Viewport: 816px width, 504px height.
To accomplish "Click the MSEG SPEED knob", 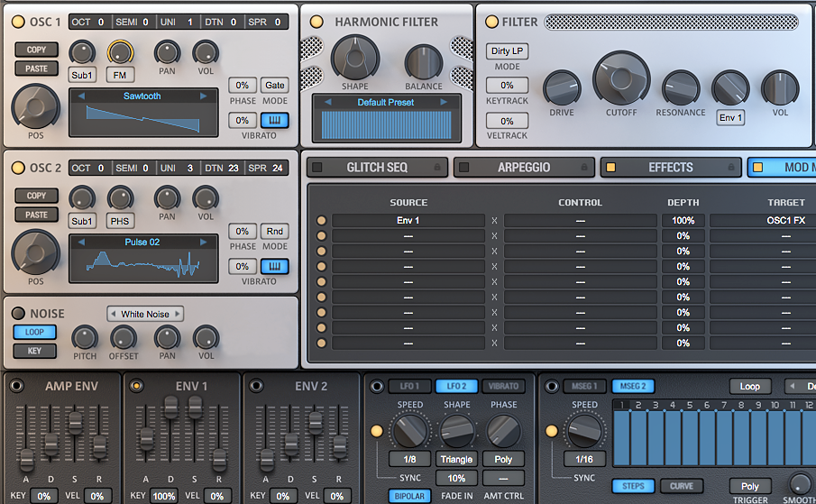I will pyautogui.click(x=584, y=431).
